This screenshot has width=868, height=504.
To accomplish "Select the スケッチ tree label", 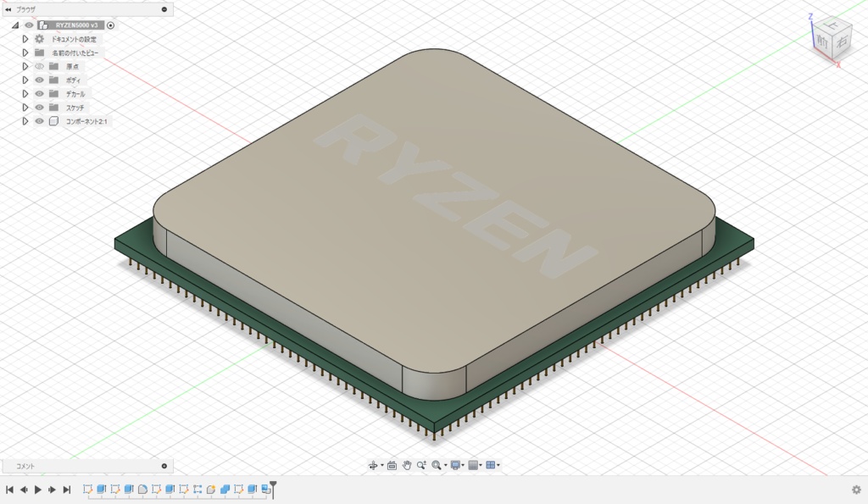I will tap(75, 108).
